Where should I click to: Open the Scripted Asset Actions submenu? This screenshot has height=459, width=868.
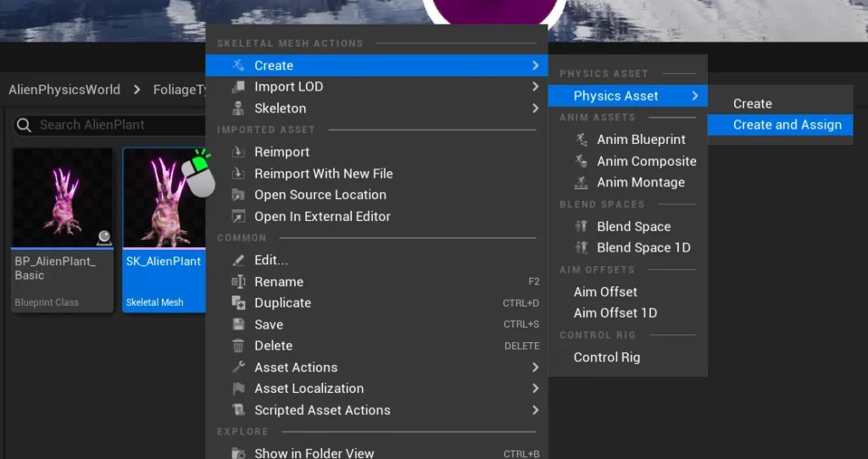[x=535, y=411]
